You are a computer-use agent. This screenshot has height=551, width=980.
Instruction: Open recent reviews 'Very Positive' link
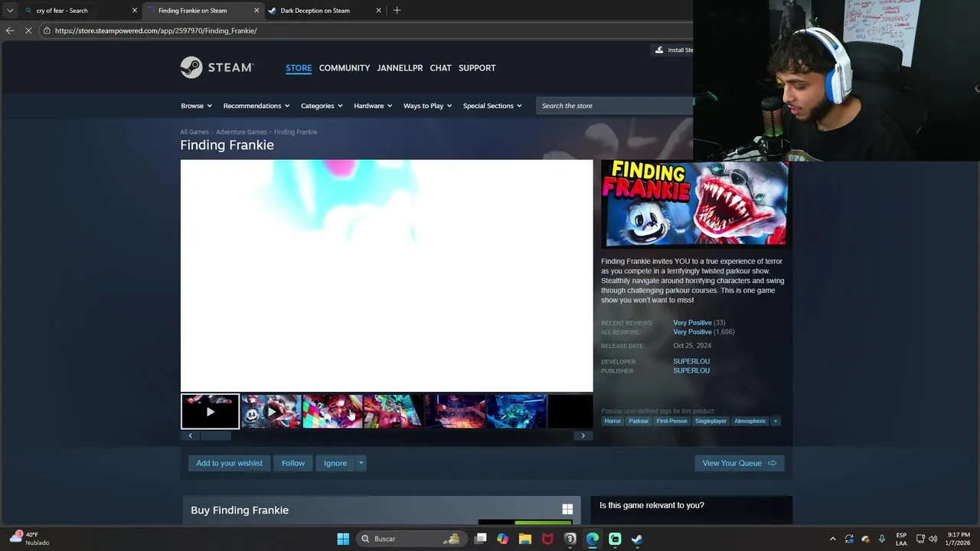tap(692, 323)
